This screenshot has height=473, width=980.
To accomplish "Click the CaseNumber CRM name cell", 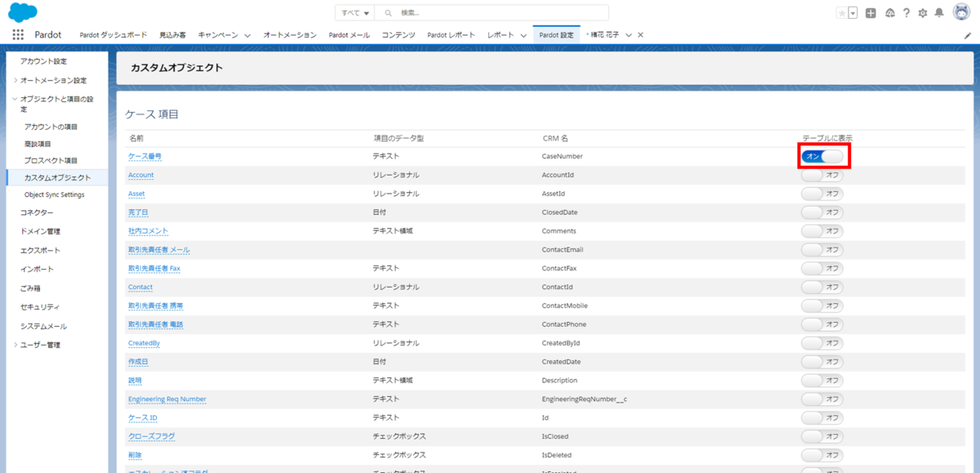I will click(563, 156).
